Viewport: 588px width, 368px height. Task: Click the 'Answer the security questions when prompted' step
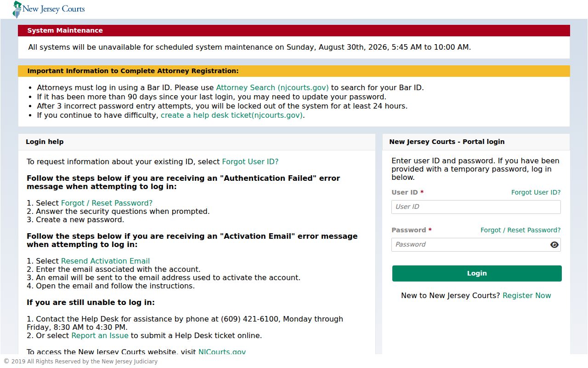(118, 211)
